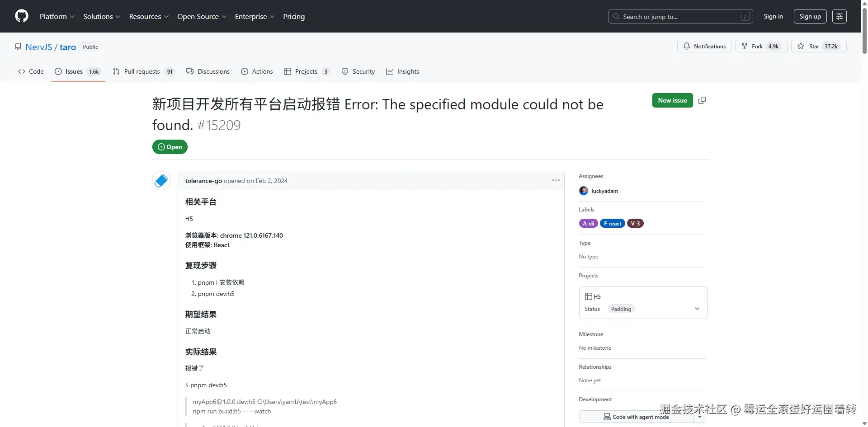Switch to the Projects tab
Screen dimensions: 868x427
[x=307, y=71]
